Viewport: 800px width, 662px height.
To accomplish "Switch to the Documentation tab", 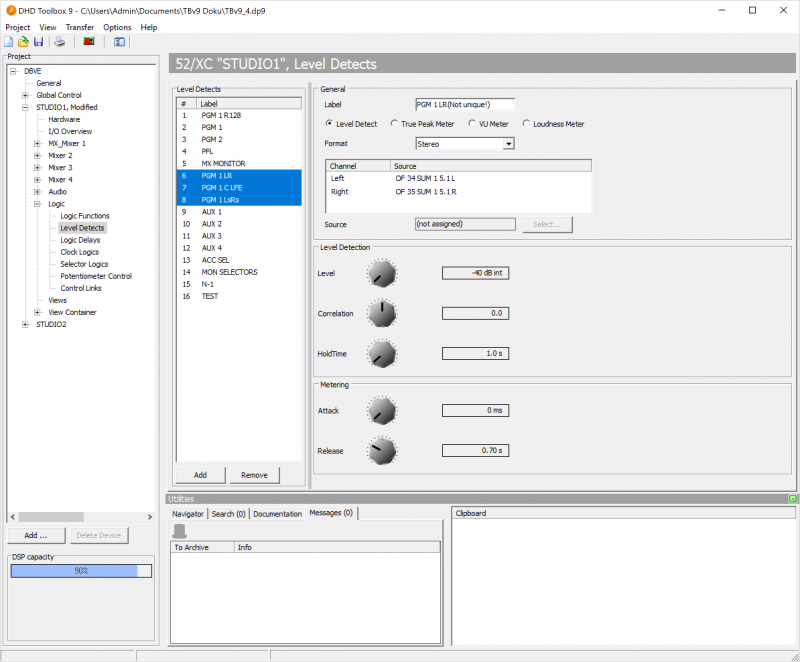I will [x=277, y=513].
